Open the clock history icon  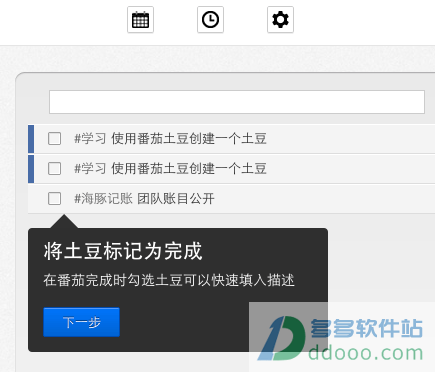click(210, 20)
